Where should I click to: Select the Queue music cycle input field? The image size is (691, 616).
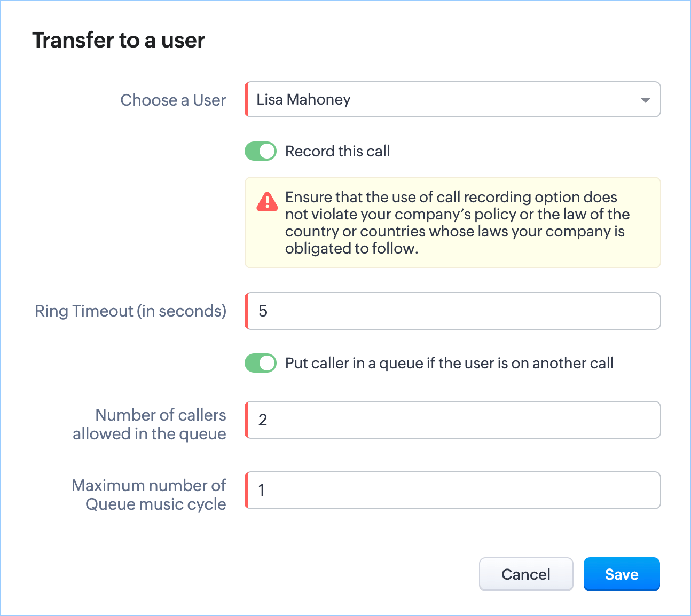pyautogui.click(x=453, y=490)
